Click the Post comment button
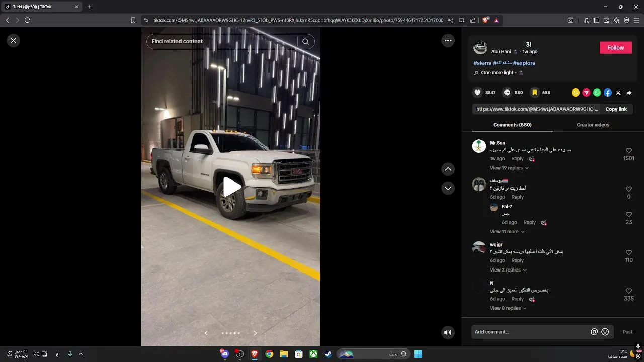The image size is (644, 362). pos(627,332)
